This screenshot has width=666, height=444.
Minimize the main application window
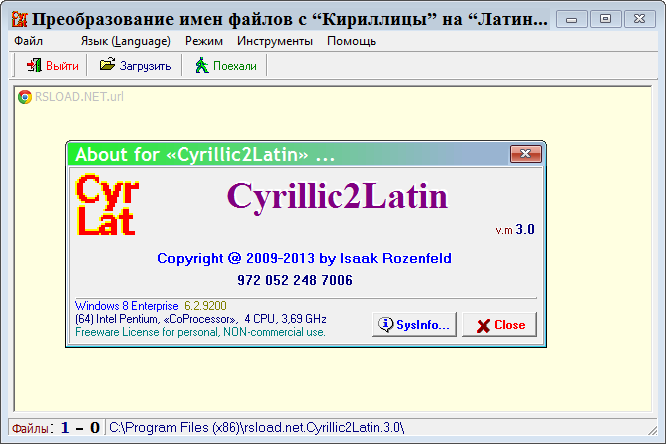tap(571, 20)
